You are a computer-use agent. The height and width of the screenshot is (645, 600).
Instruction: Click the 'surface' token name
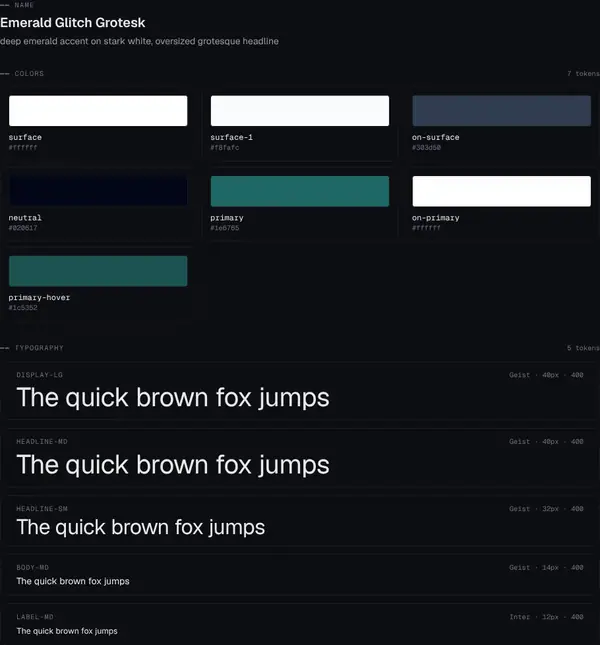[x=25, y=137]
